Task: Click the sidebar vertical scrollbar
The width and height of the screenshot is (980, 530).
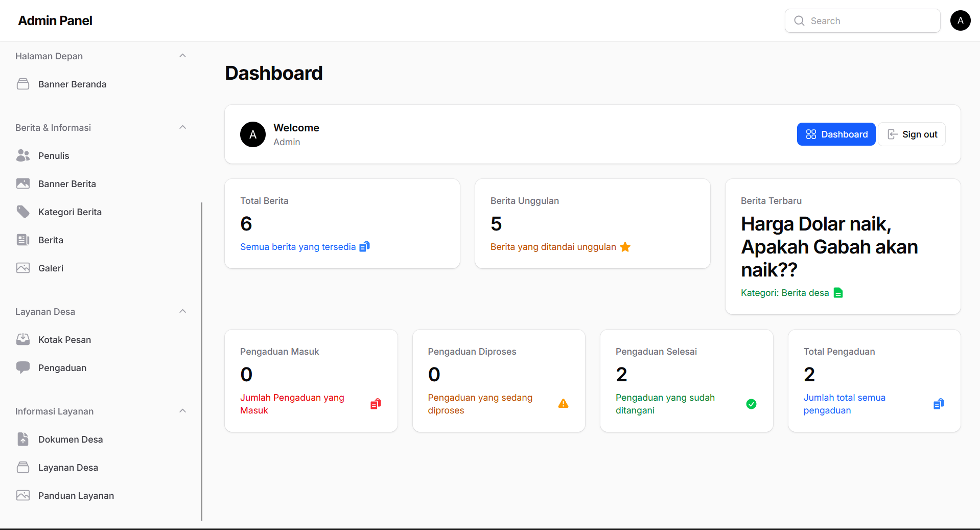Action: click(202, 361)
